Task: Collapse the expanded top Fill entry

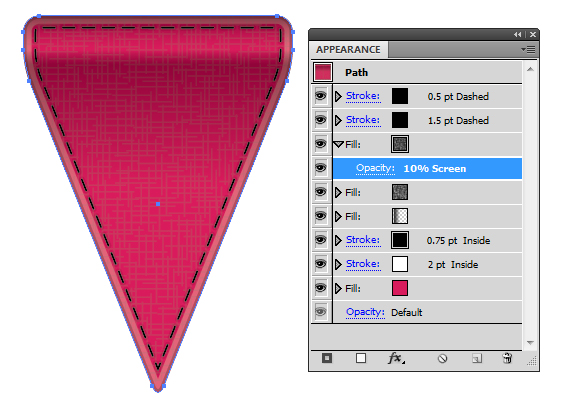Action: [x=338, y=144]
